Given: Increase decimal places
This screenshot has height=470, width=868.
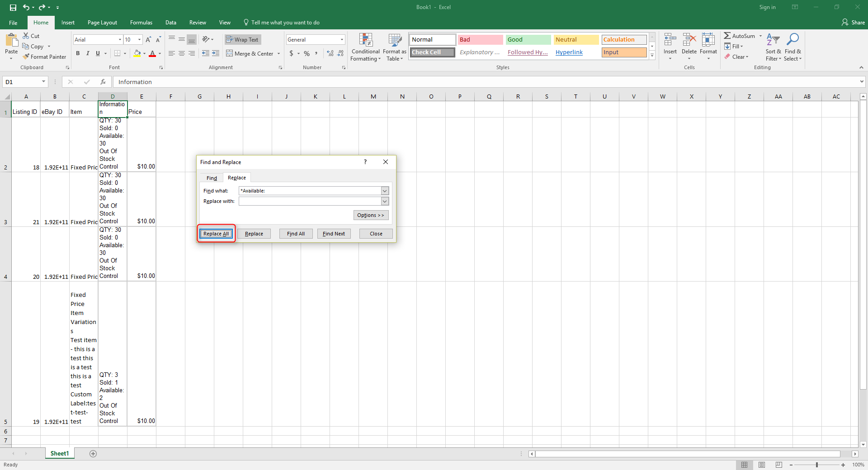Looking at the screenshot, I should click(x=330, y=53).
